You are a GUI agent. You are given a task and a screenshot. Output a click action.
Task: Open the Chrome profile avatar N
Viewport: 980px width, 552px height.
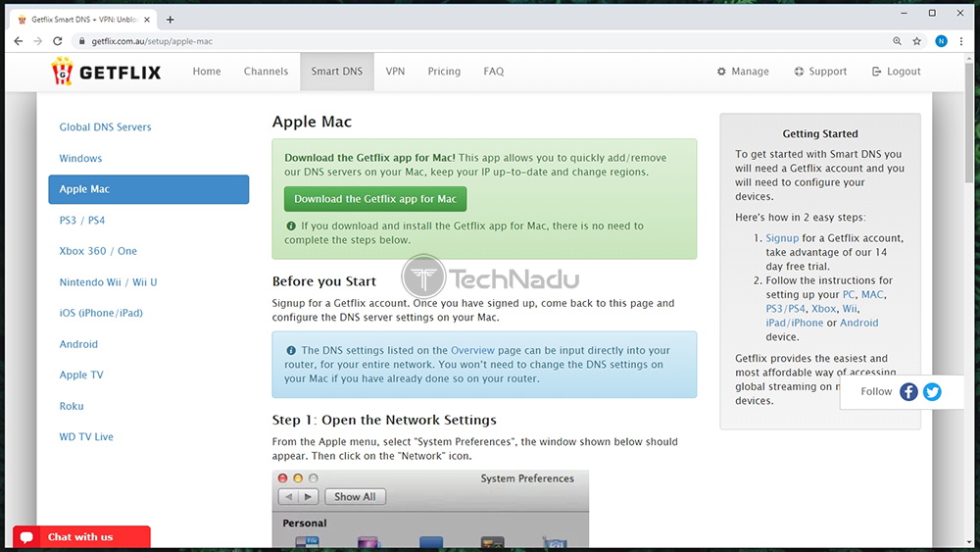[x=941, y=41]
